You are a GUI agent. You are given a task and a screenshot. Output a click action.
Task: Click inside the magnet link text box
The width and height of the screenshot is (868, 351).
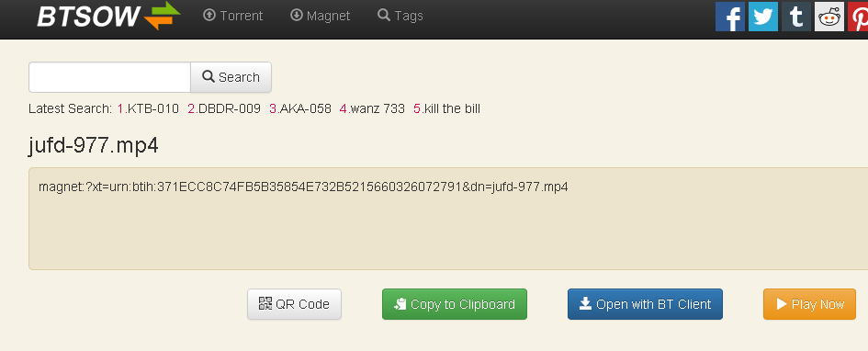click(448, 219)
